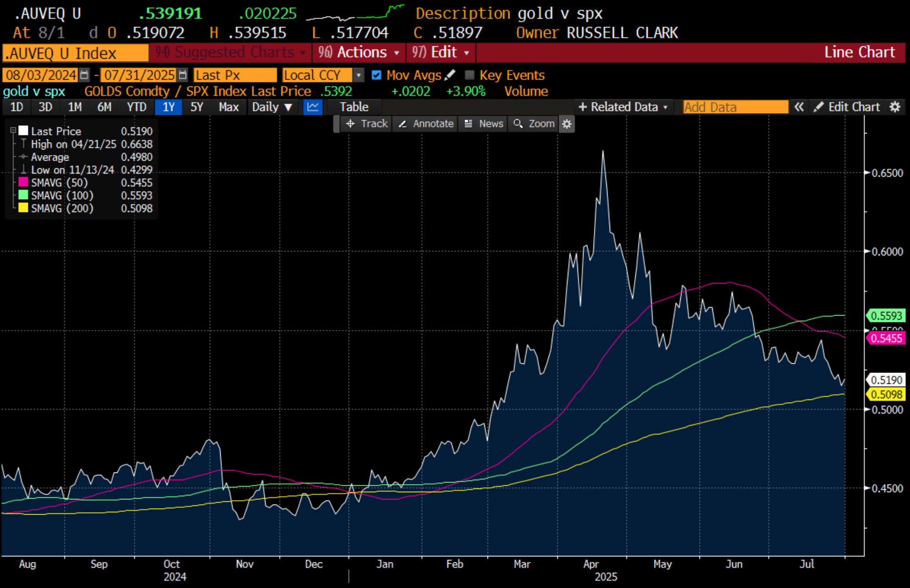Click the Annotate button

[426, 124]
